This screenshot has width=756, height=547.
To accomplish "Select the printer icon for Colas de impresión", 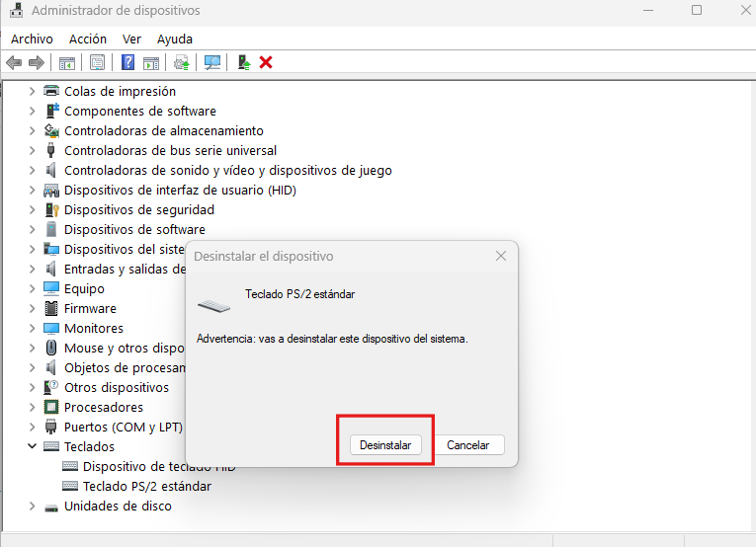I will coord(51,91).
